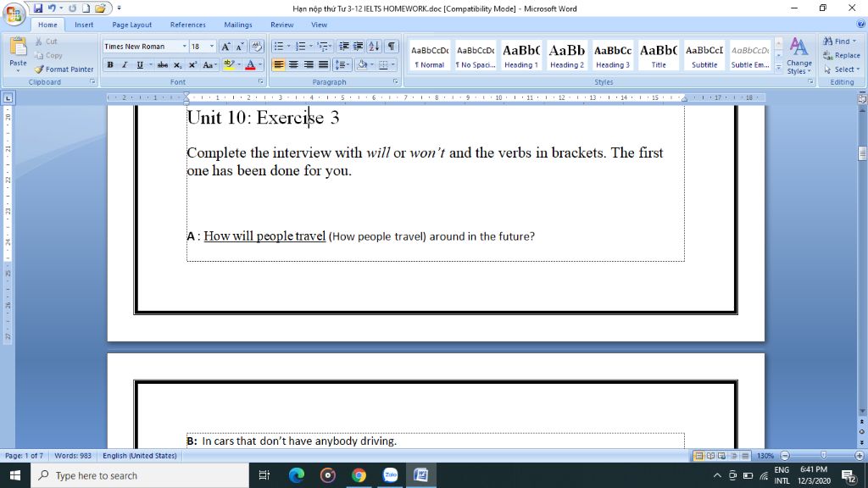The height and width of the screenshot is (488, 868).
Task: Apply subscript formatting
Action: (178, 64)
